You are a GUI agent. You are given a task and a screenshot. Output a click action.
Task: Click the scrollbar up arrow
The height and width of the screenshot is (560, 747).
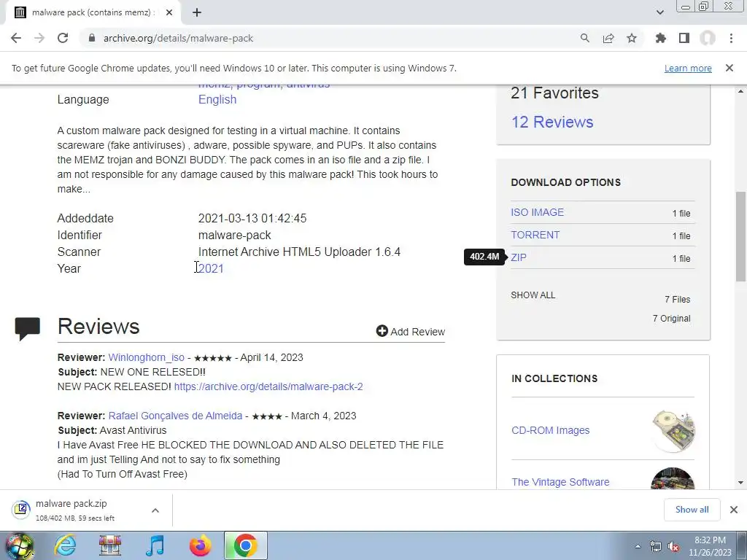(x=741, y=91)
